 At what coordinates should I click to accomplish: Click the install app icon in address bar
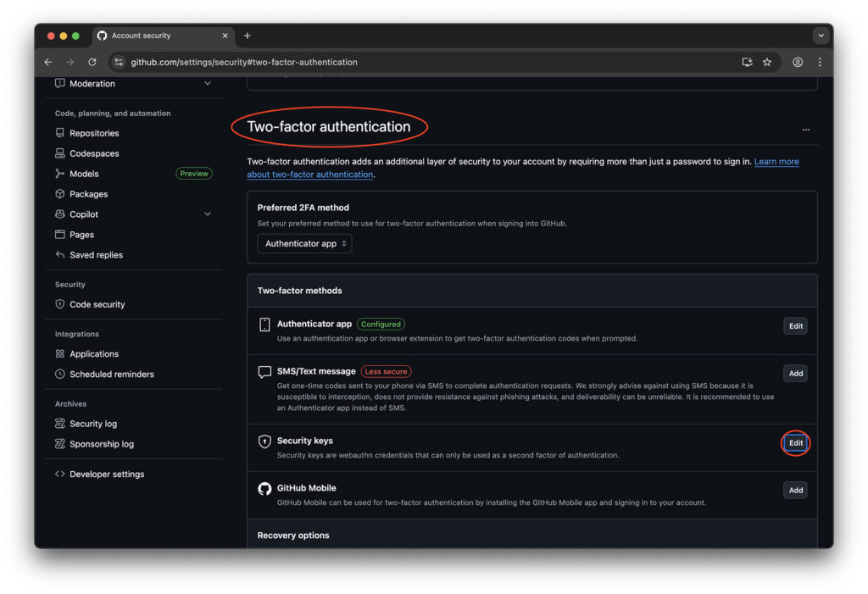point(747,62)
